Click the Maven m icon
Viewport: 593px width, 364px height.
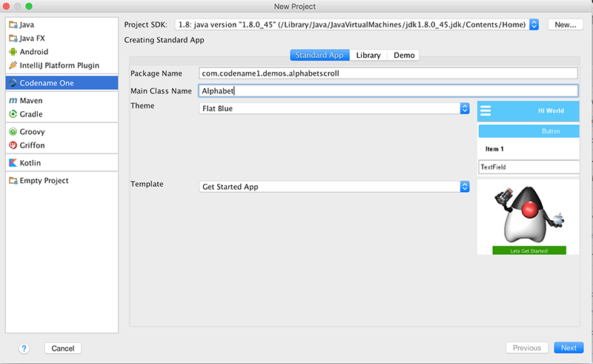tap(13, 101)
